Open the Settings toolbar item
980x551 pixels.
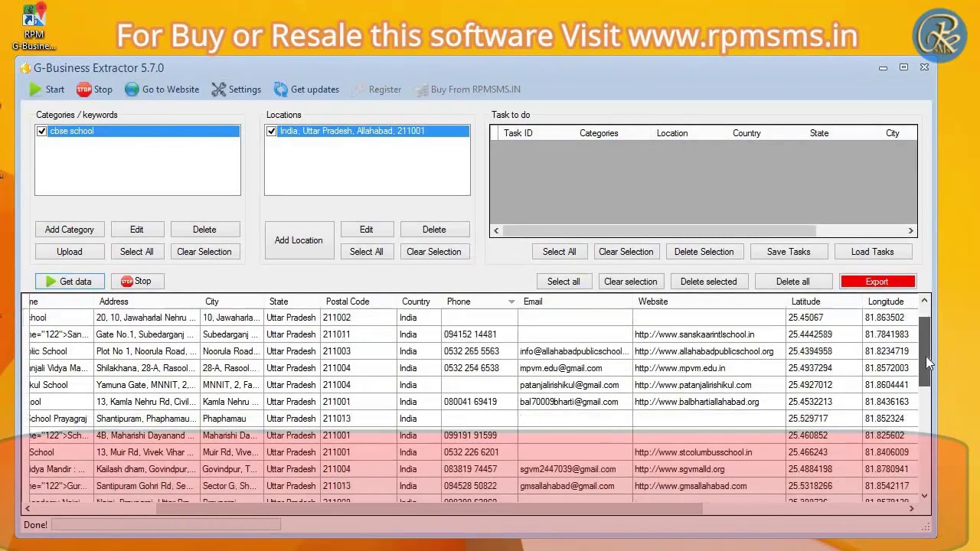click(x=236, y=90)
